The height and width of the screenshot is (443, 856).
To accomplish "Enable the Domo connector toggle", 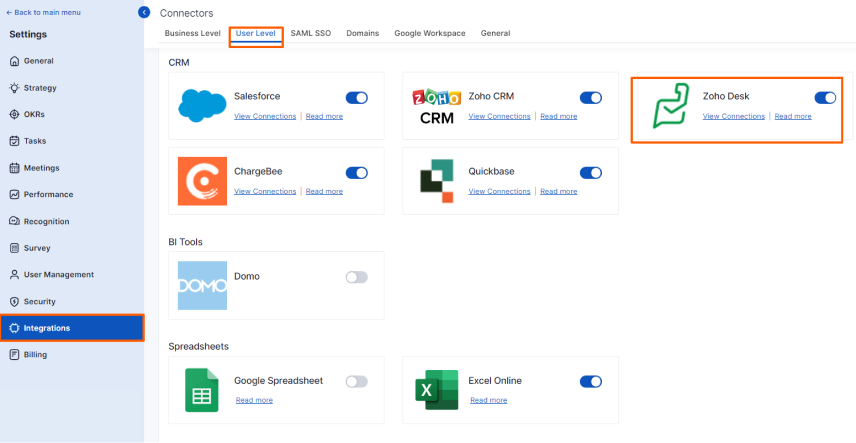I will (x=357, y=277).
